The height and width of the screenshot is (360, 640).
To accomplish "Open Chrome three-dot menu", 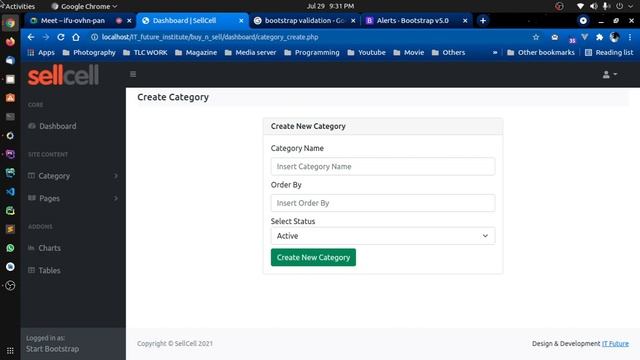I will click(630, 37).
